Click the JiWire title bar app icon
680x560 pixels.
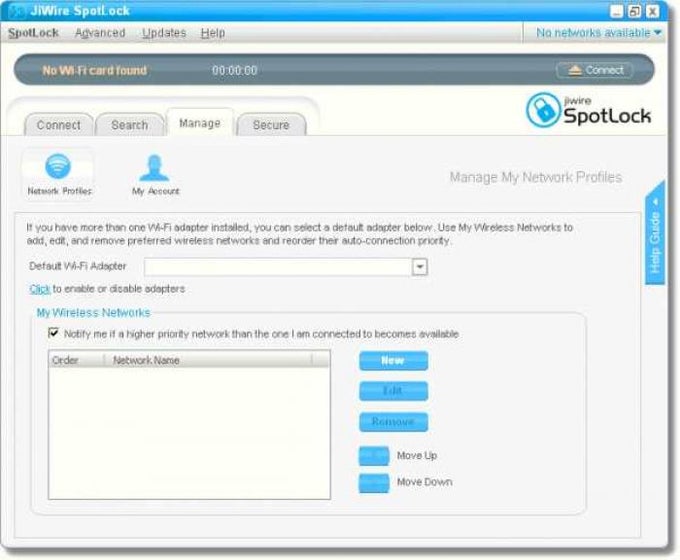point(16,11)
